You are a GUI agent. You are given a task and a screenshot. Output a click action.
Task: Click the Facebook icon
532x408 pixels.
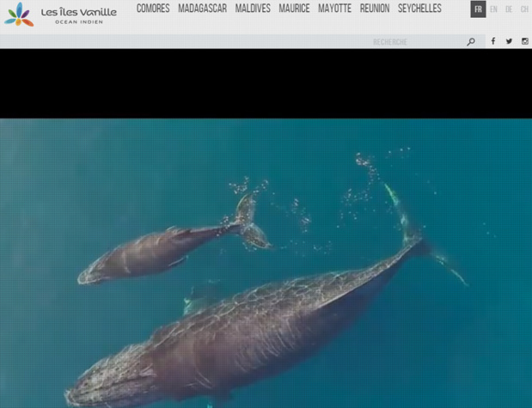tap(492, 41)
